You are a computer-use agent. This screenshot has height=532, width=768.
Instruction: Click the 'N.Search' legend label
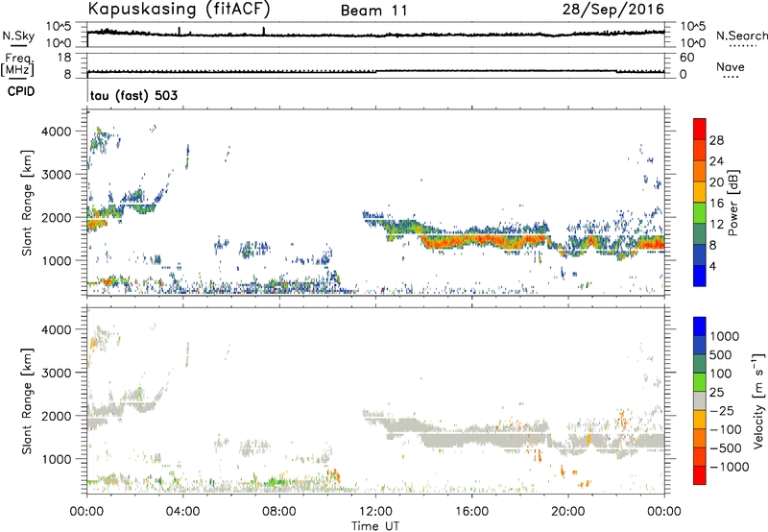point(741,36)
